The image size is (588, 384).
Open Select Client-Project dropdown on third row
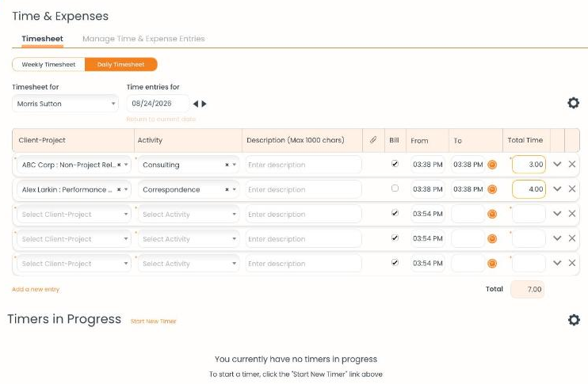point(74,215)
